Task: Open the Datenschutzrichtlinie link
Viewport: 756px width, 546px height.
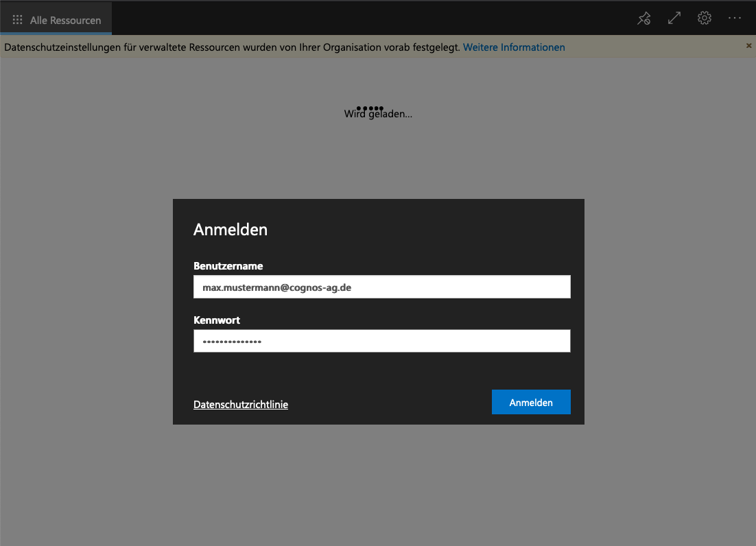Action: pyautogui.click(x=241, y=405)
